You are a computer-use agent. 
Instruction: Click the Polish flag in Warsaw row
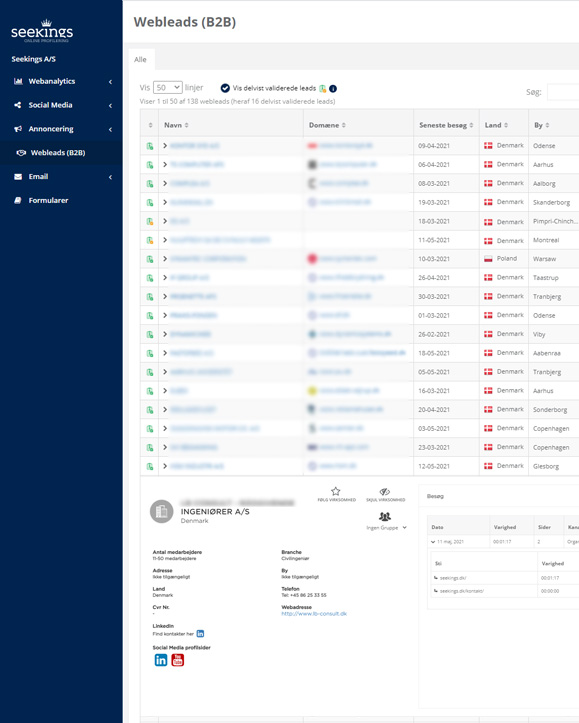point(488,259)
